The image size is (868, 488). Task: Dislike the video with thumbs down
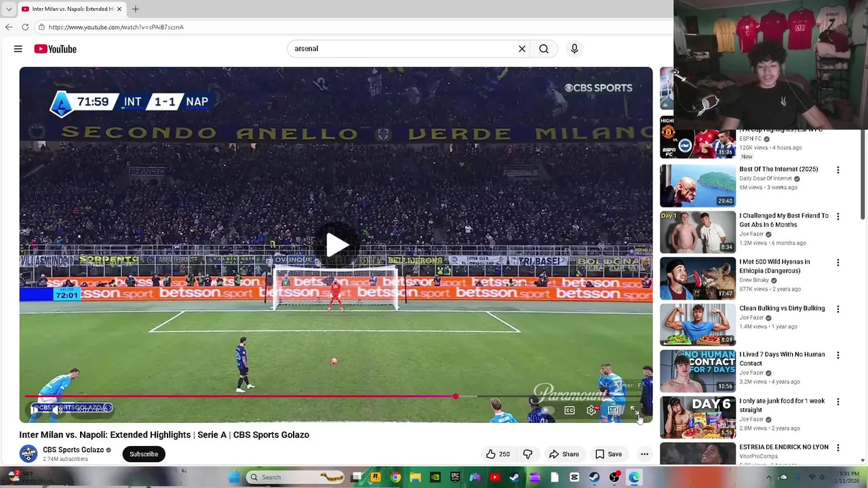[528, 454]
